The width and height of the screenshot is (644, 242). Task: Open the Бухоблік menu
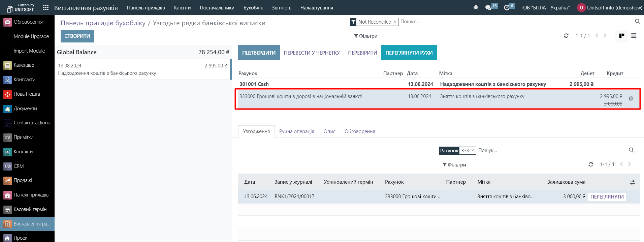coord(253,8)
